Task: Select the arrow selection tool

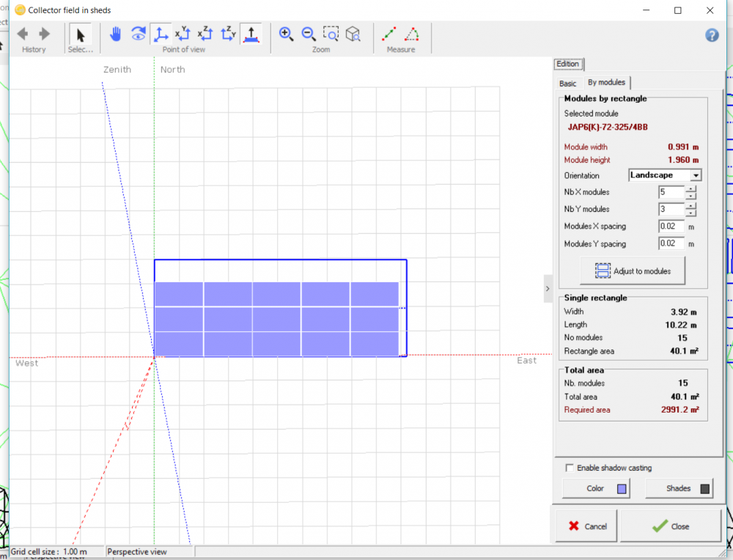Action: (x=81, y=34)
